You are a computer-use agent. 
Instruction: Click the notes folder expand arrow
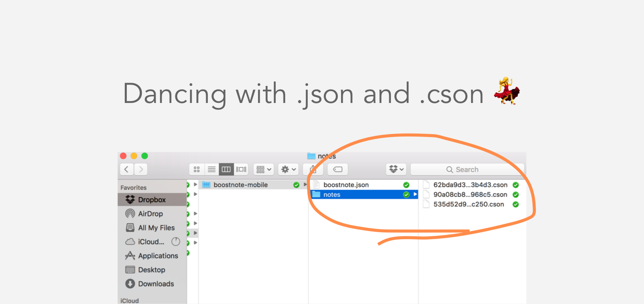pyautogui.click(x=415, y=195)
